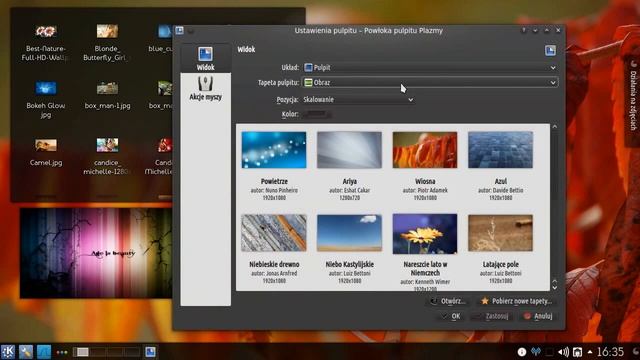Open the wrench settings icon in panel
Screen dimensions: 640x360
(x=26, y=351)
